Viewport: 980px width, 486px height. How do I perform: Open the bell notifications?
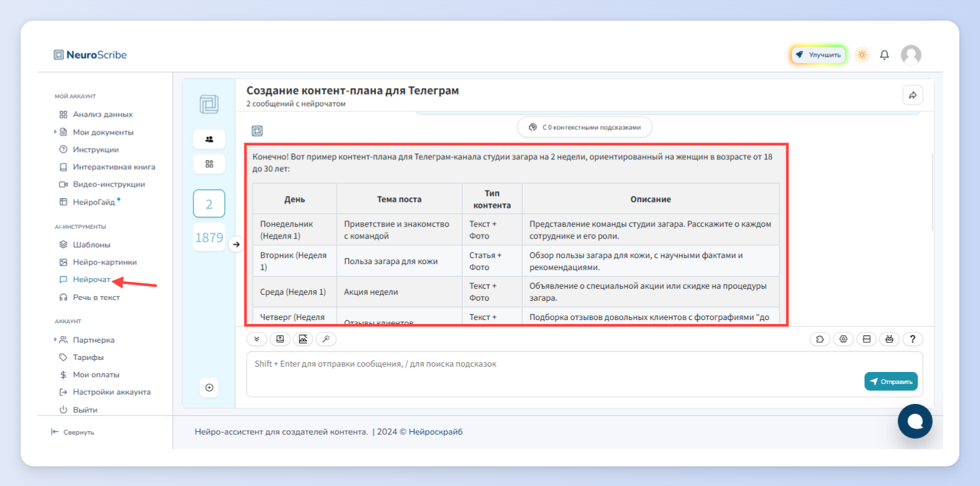[x=885, y=55]
